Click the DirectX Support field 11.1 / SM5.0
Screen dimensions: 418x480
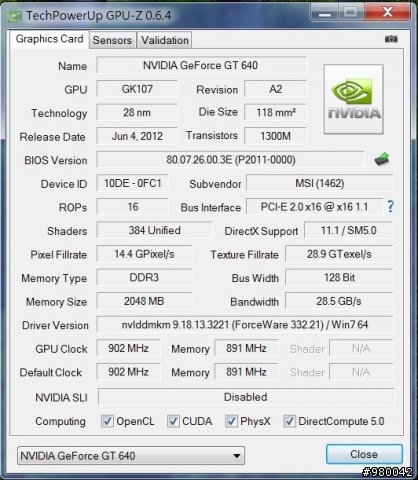point(349,230)
